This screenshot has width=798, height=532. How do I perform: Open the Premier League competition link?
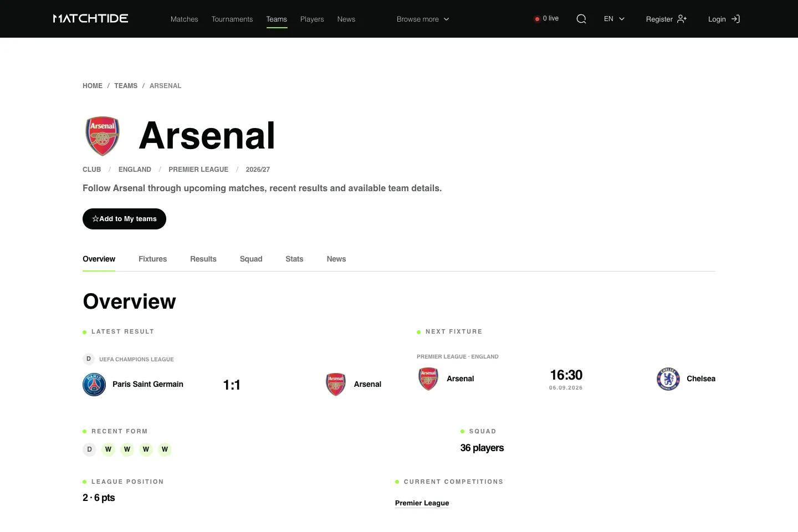coord(422,503)
